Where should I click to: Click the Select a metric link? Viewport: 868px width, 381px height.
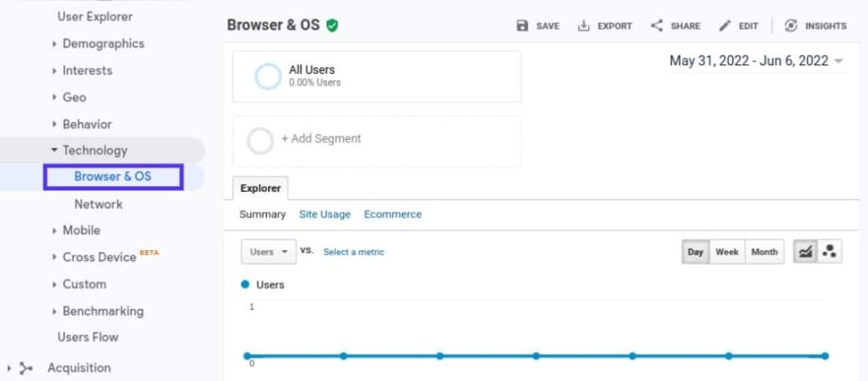[353, 252]
